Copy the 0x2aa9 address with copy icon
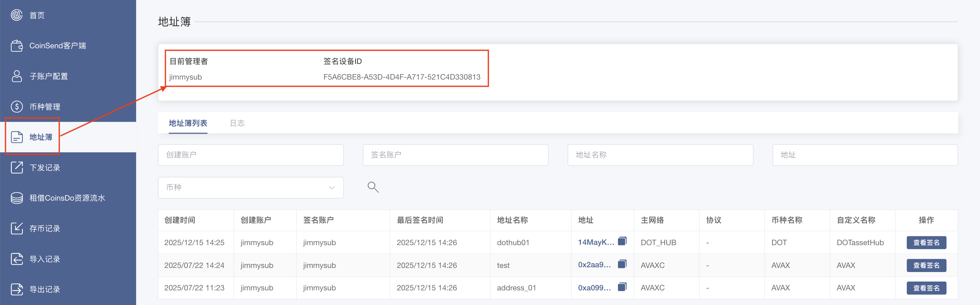Image resolution: width=980 pixels, height=305 pixels. [x=622, y=264]
